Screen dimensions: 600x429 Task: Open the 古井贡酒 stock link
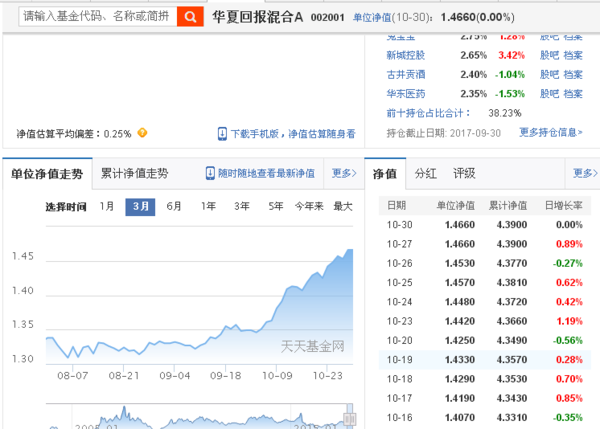point(406,74)
